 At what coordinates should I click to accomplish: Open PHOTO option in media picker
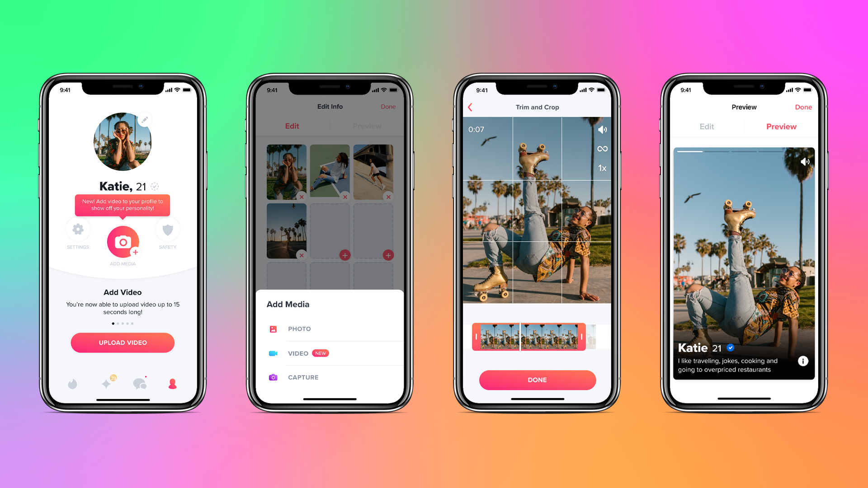click(300, 329)
